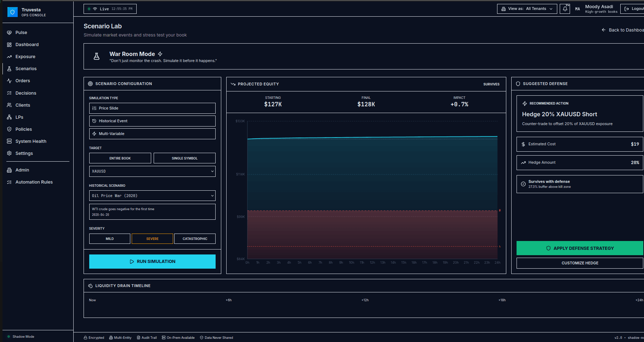Click the Multi-Entity icon in footer
Viewport: 644px width, 342px height.
tap(111, 338)
